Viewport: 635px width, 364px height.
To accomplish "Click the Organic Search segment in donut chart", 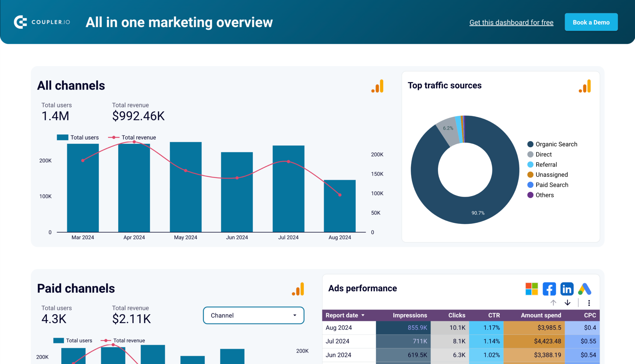I will point(475,213).
